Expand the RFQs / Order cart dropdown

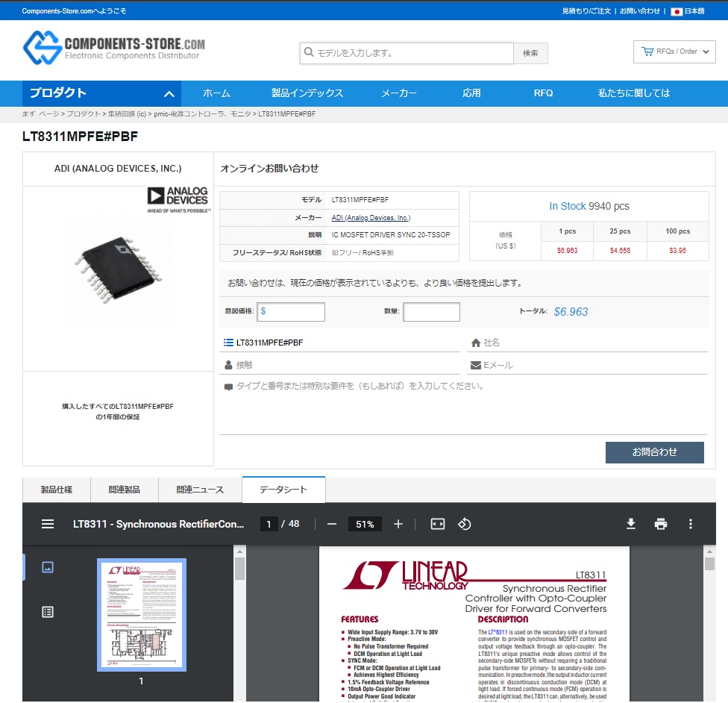pos(674,51)
